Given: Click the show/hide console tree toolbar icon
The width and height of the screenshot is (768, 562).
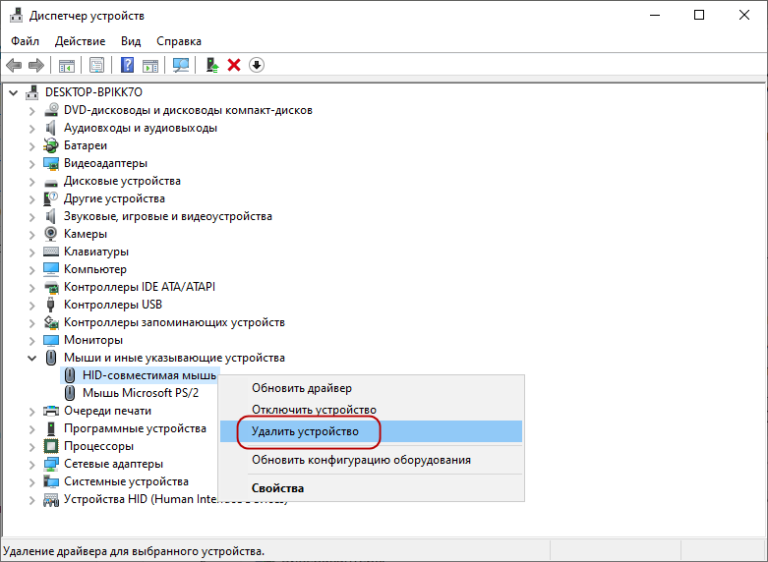Looking at the screenshot, I should click(x=67, y=65).
